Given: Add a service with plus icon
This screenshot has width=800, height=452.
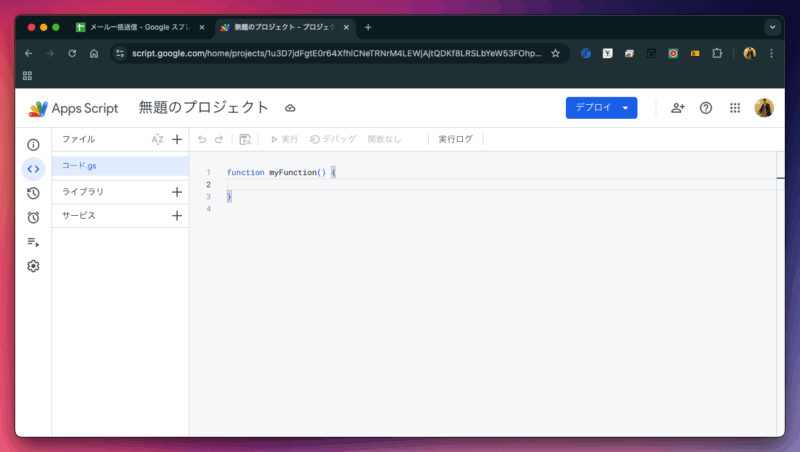Looking at the screenshot, I should click(x=177, y=216).
